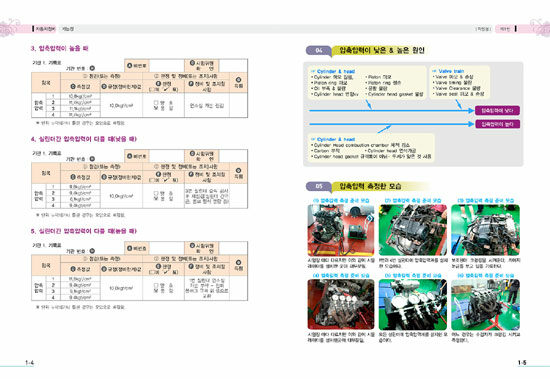Toggle the checked lower checkbox in section 4's table
Screen dimensions: 550x379
pos(156,199)
